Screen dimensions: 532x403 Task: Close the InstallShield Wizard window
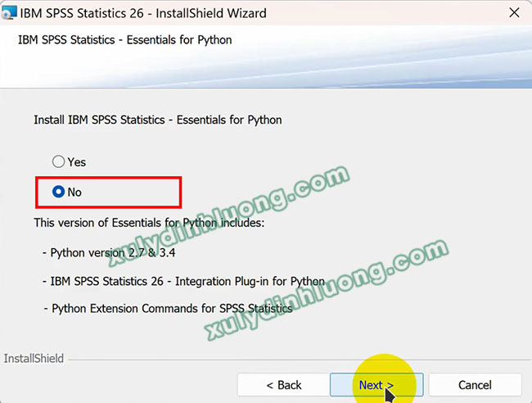point(514,13)
